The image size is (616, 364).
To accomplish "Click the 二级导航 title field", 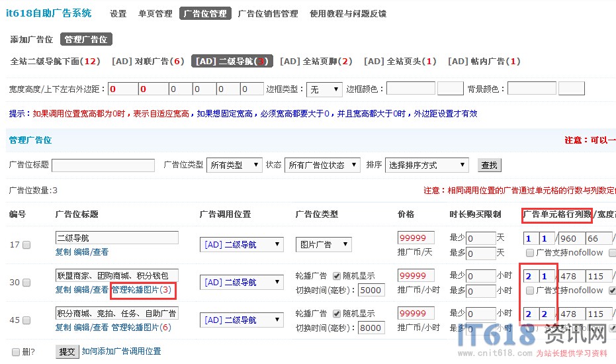I will 117,238.
